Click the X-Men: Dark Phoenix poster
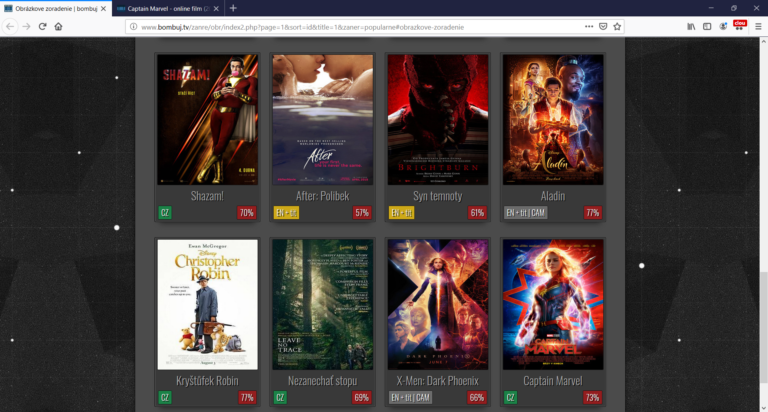Screen dimensions: 768x412 point(437,304)
